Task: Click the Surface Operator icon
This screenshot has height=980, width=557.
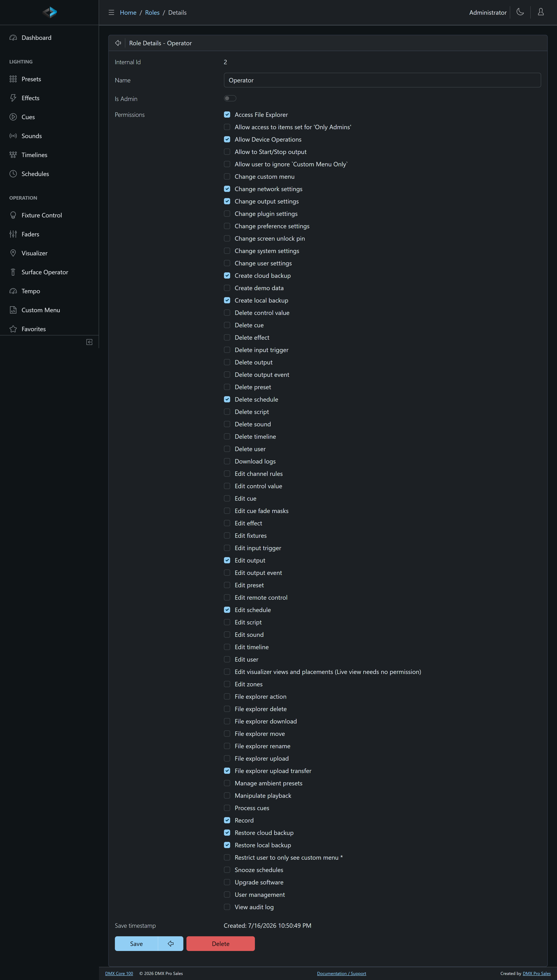Action: [x=13, y=272]
